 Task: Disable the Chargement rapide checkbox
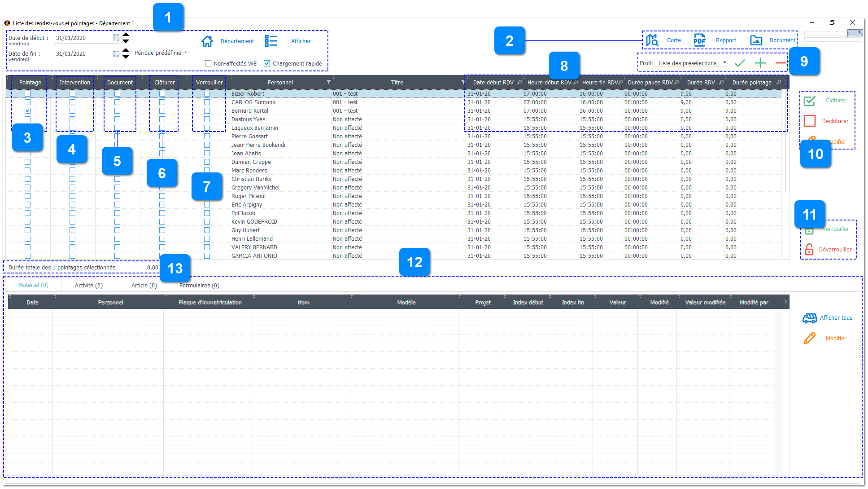tap(266, 63)
